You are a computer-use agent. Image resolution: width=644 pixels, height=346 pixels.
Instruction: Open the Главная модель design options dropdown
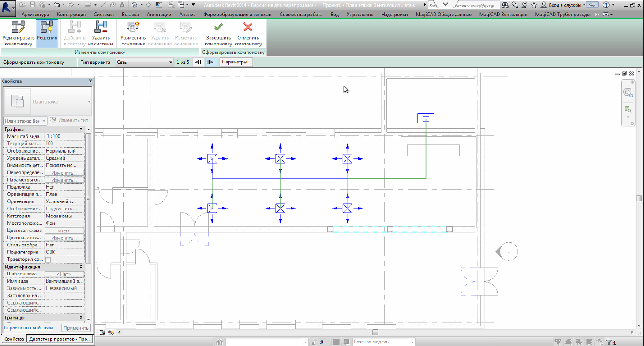384,342
